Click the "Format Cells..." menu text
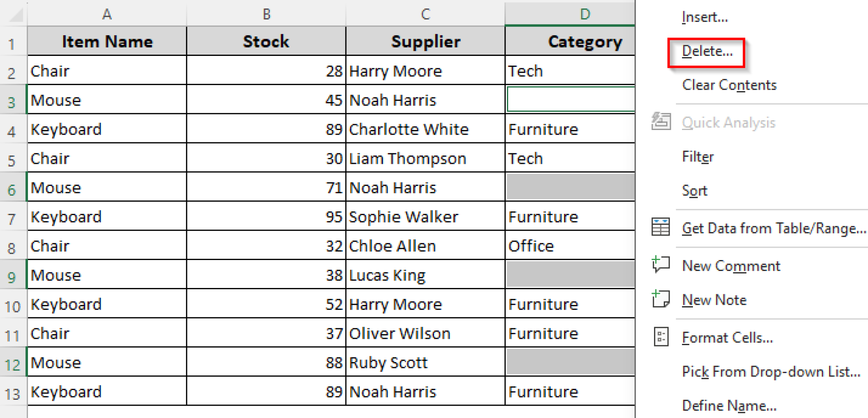The height and width of the screenshot is (418, 868). (728, 337)
